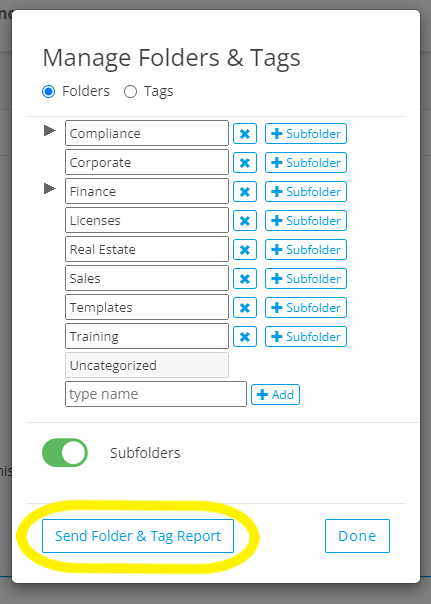Add a Subfolder to Corporate
Viewport: 431px width, 604px height.
(306, 163)
